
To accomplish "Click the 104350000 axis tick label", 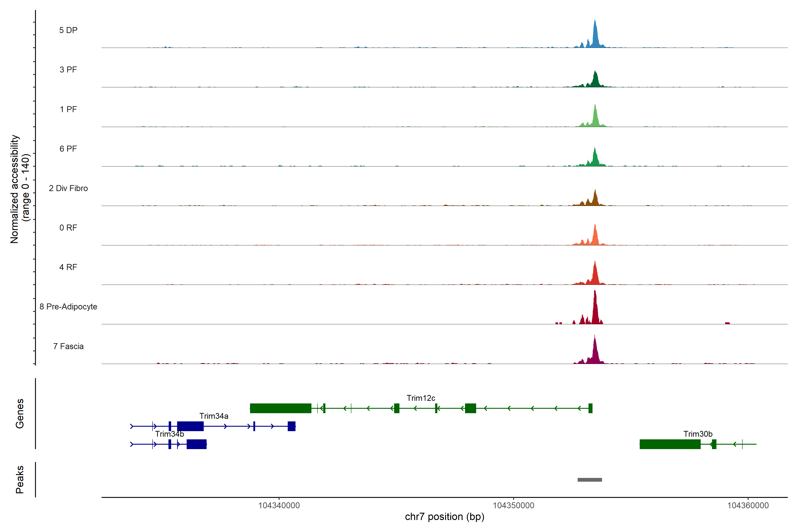I will [513, 506].
